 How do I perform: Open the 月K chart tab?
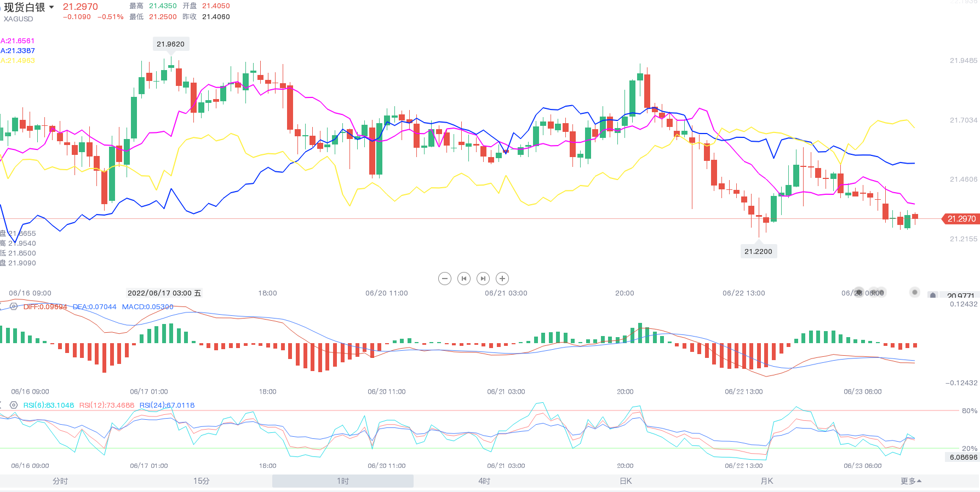(x=767, y=481)
